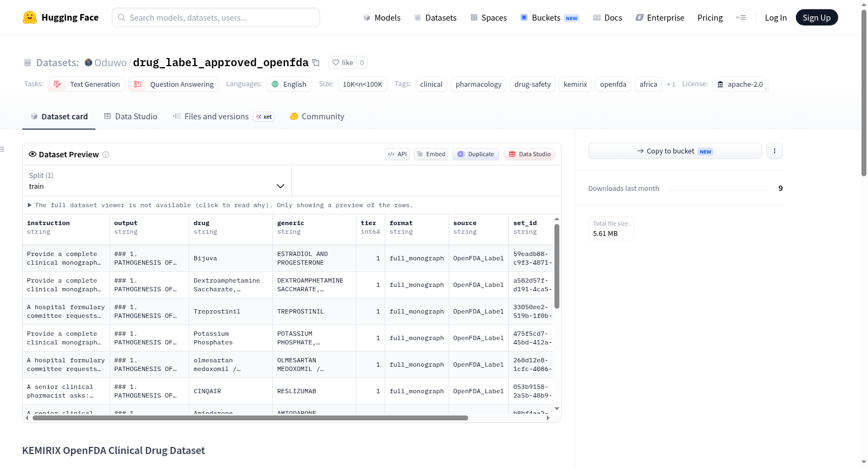Expand the full dataset viewer notice

click(220, 205)
